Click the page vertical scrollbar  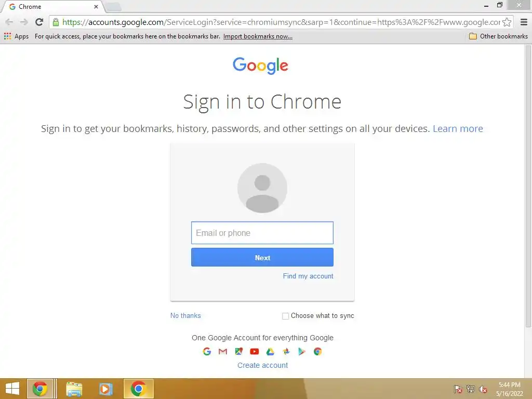(x=528, y=186)
